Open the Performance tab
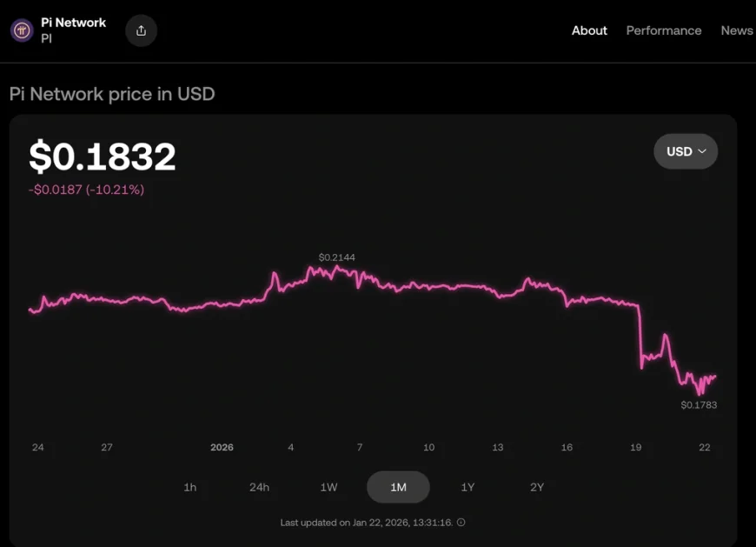 click(x=664, y=30)
